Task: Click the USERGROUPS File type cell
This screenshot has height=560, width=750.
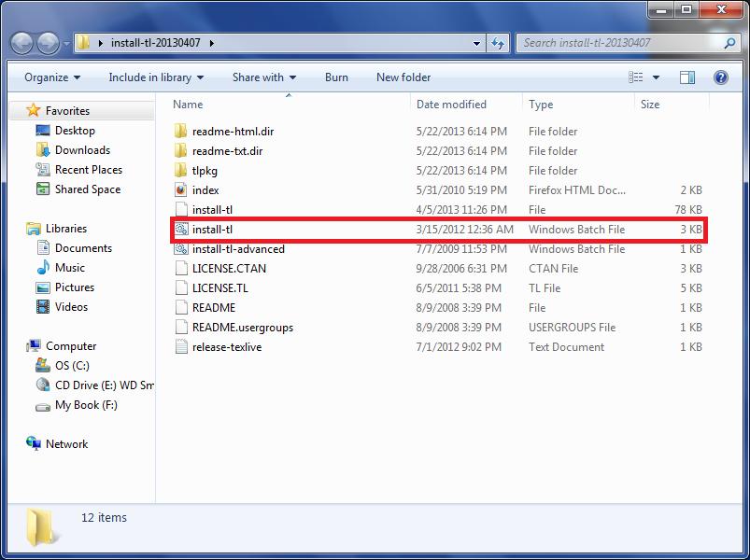Action: point(572,328)
